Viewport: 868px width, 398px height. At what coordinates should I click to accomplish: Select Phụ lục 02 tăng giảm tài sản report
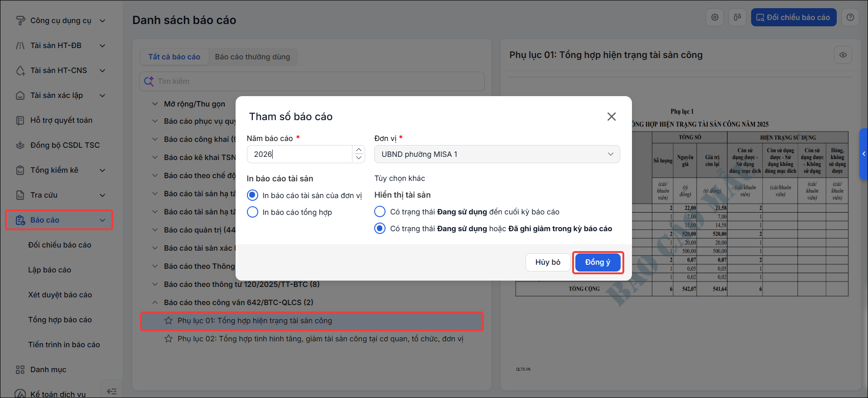click(x=312, y=339)
